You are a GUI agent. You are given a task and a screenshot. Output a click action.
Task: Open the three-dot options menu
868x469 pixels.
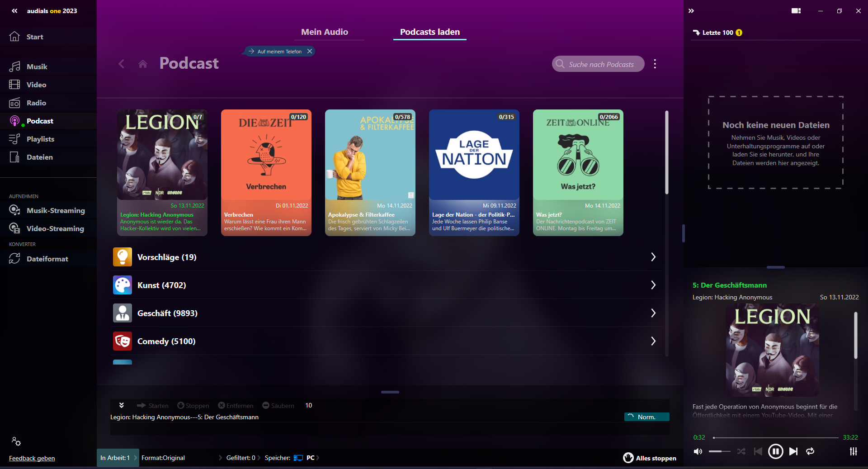[655, 64]
